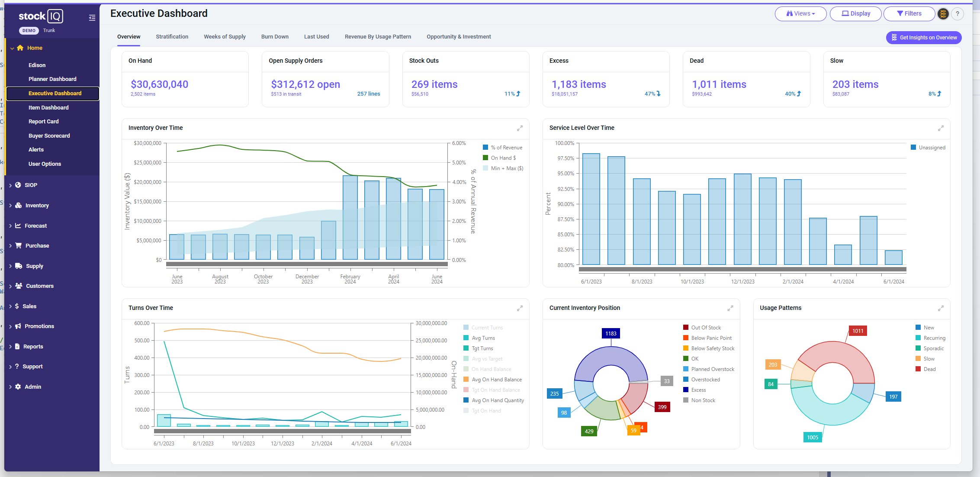This screenshot has width=980, height=477.
Task: Open the Burn Down tab
Action: click(275, 37)
